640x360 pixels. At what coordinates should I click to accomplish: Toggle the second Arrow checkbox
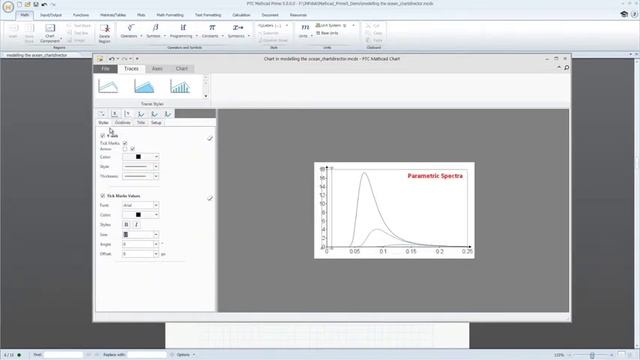132,149
